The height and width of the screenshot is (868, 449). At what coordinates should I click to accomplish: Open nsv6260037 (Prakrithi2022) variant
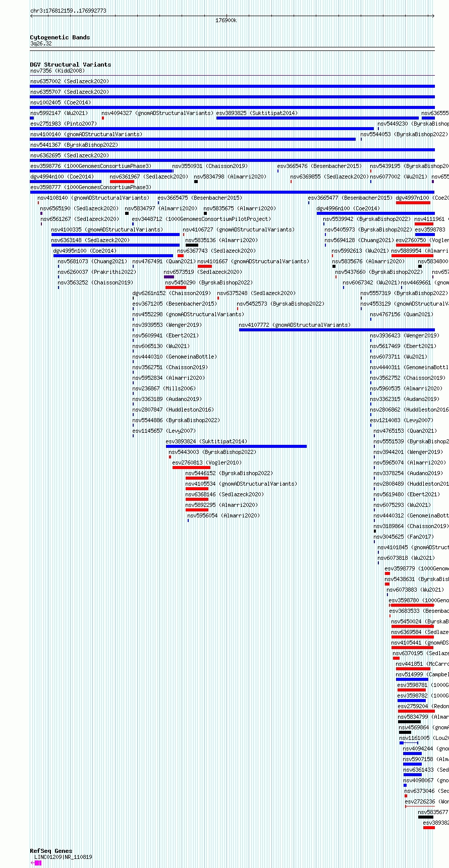(x=97, y=272)
